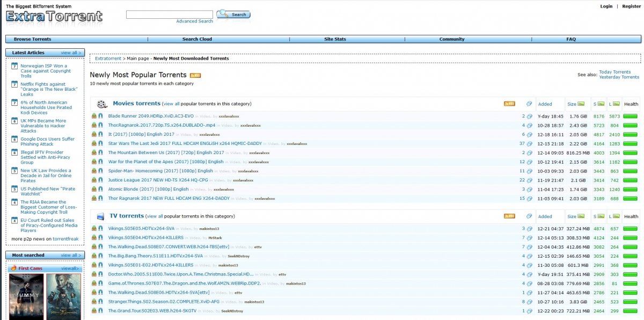Download torrent icon for The.Big.Bang.Theory.S11E11

click(94, 256)
